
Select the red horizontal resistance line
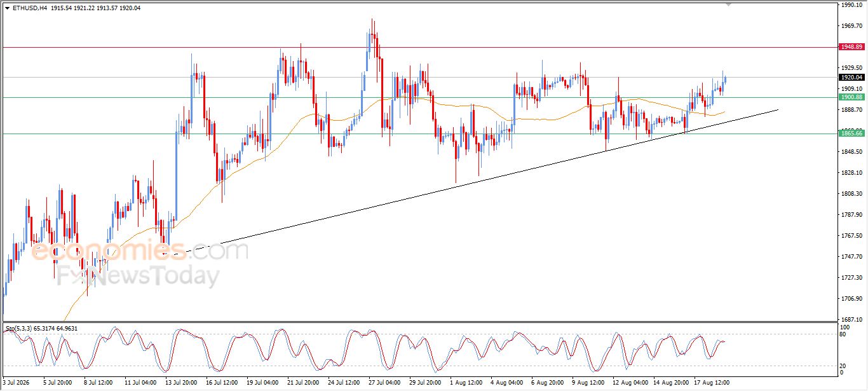coord(419,47)
